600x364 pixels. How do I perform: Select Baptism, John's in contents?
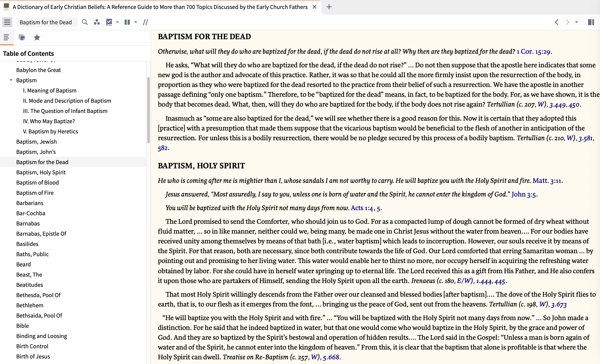pos(36,152)
